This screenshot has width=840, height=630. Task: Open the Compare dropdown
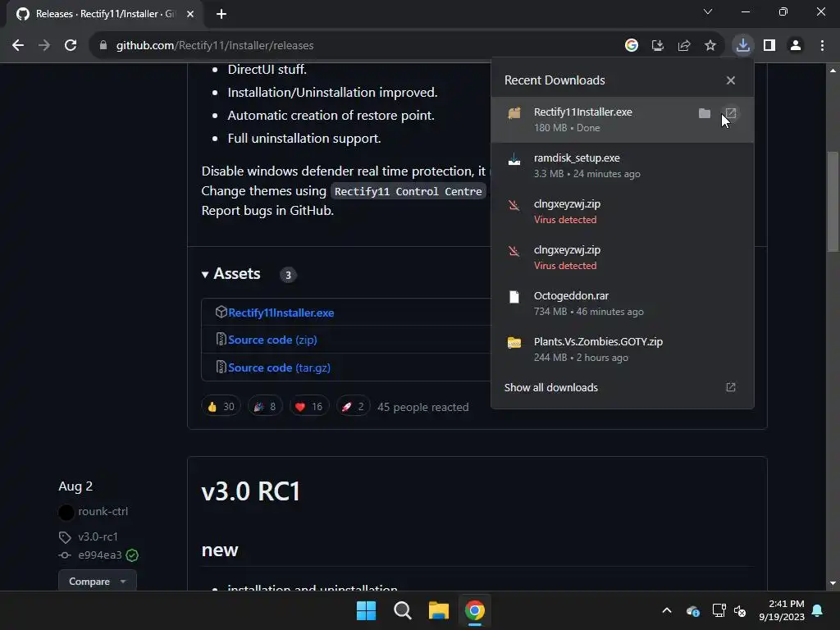click(x=98, y=582)
